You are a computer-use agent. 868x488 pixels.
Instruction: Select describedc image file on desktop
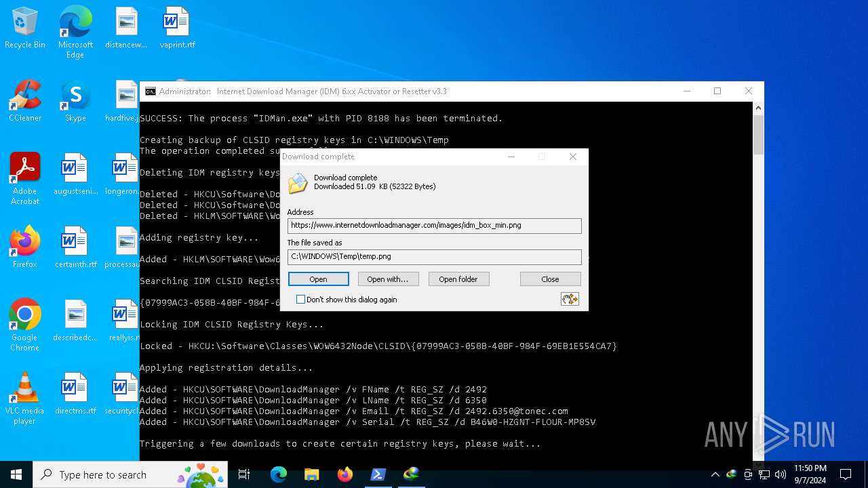pyautogui.click(x=75, y=321)
